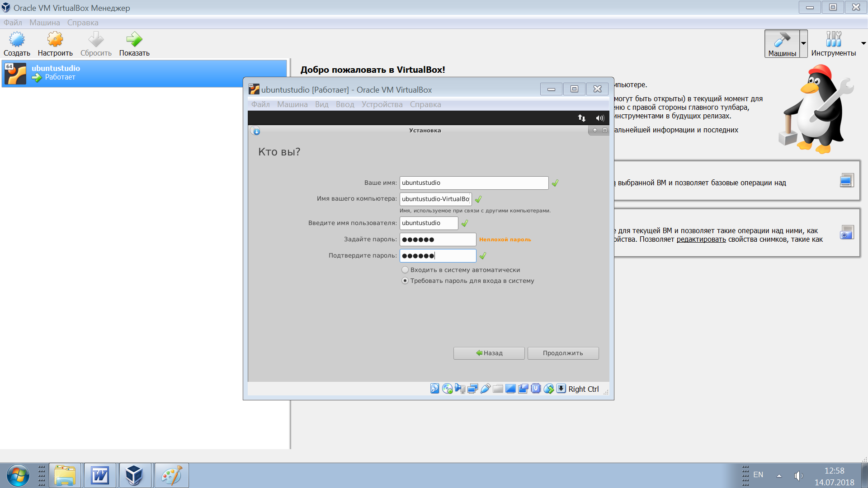Viewport: 868px width, 488px height.
Task: Open Машина menu in VirtualBox Manager
Action: click(45, 23)
